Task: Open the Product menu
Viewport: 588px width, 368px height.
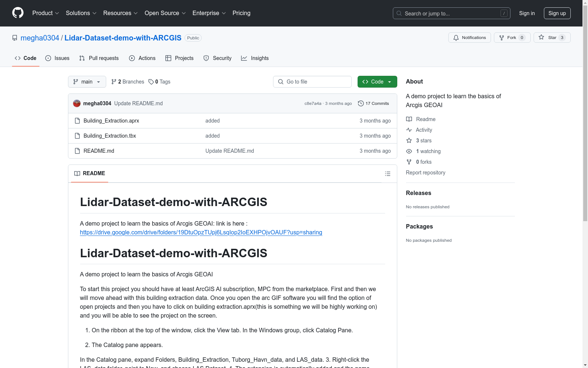Action: [46, 13]
